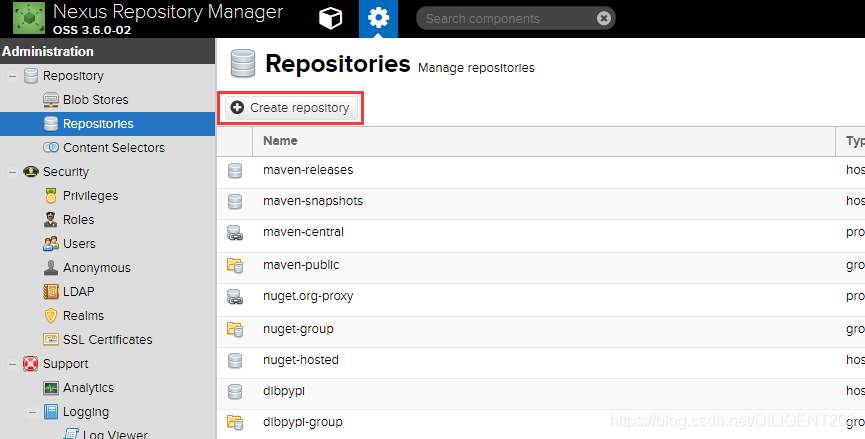The height and width of the screenshot is (439, 865).
Task: Open the LDAP settings
Action: [x=78, y=292]
